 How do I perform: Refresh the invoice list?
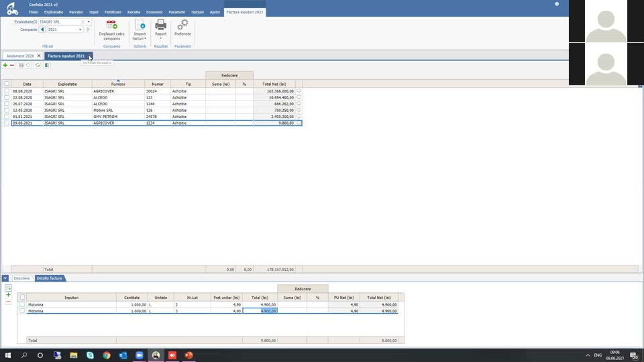point(38,65)
